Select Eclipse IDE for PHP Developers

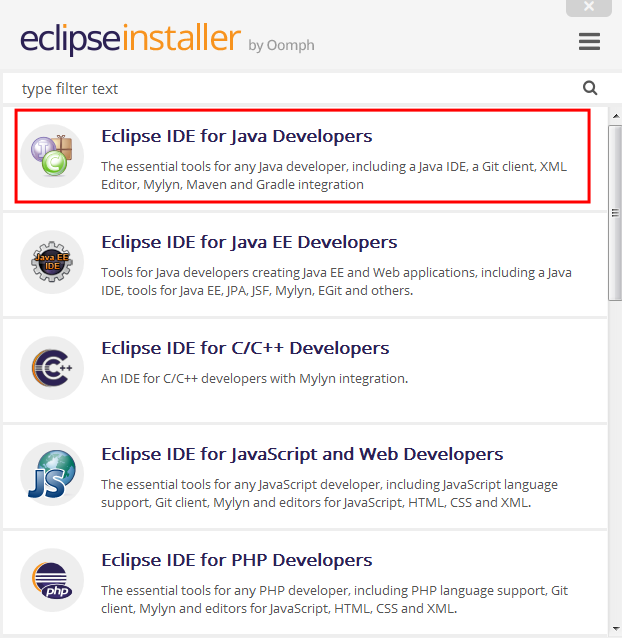pyautogui.click(x=305, y=582)
